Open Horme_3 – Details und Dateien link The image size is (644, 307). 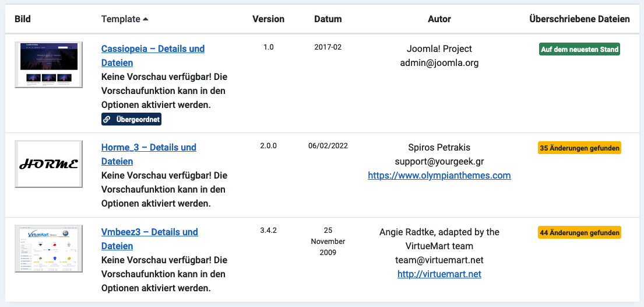[149, 148]
